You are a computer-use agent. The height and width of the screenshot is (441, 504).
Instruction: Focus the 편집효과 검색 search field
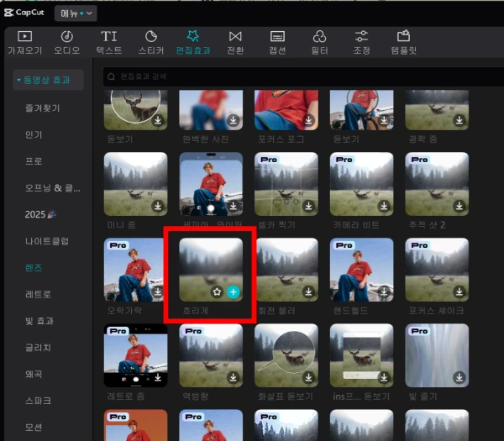click(303, 76)
